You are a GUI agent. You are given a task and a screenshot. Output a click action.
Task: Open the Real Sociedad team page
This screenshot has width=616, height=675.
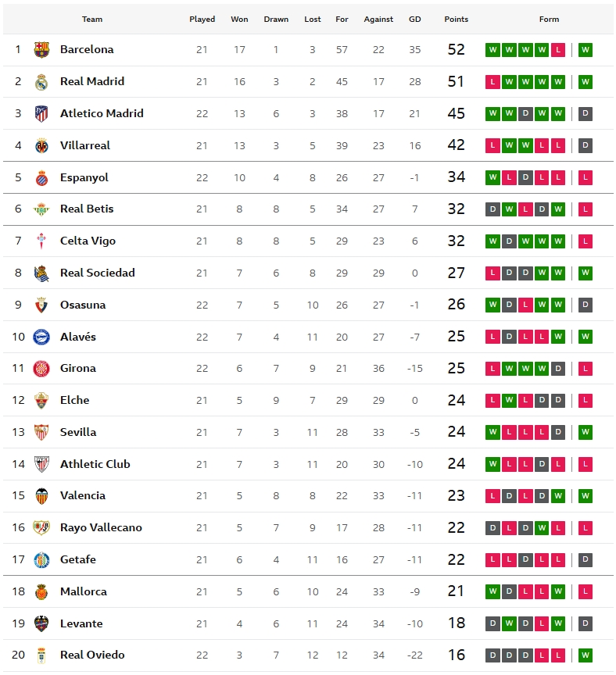[x=97, y=273]
